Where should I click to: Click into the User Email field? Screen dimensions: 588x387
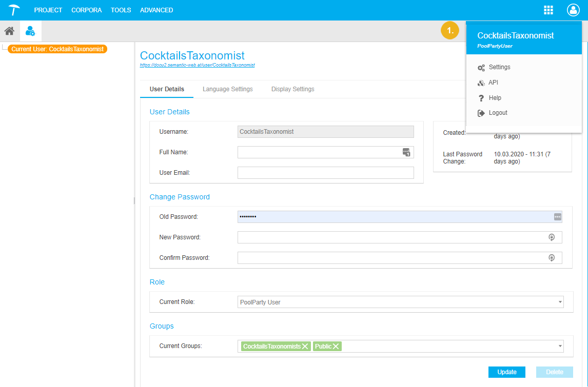tap(325, 173)
